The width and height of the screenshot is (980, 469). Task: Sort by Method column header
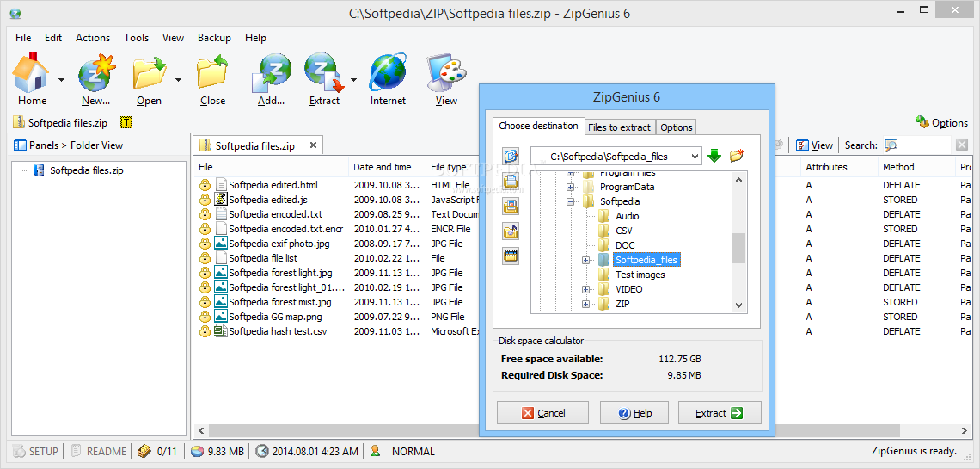916,167
